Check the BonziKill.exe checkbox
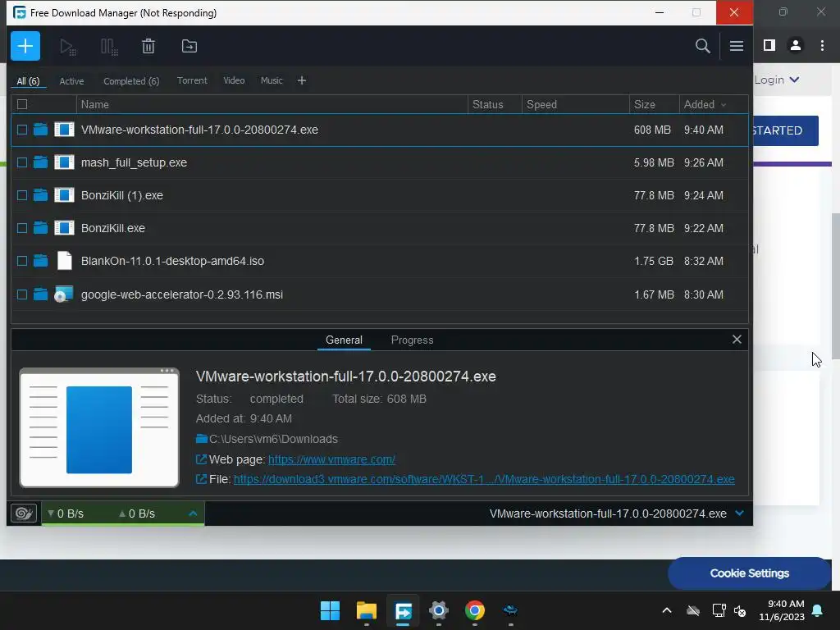The image size is (840, 630). coord(22,228)
